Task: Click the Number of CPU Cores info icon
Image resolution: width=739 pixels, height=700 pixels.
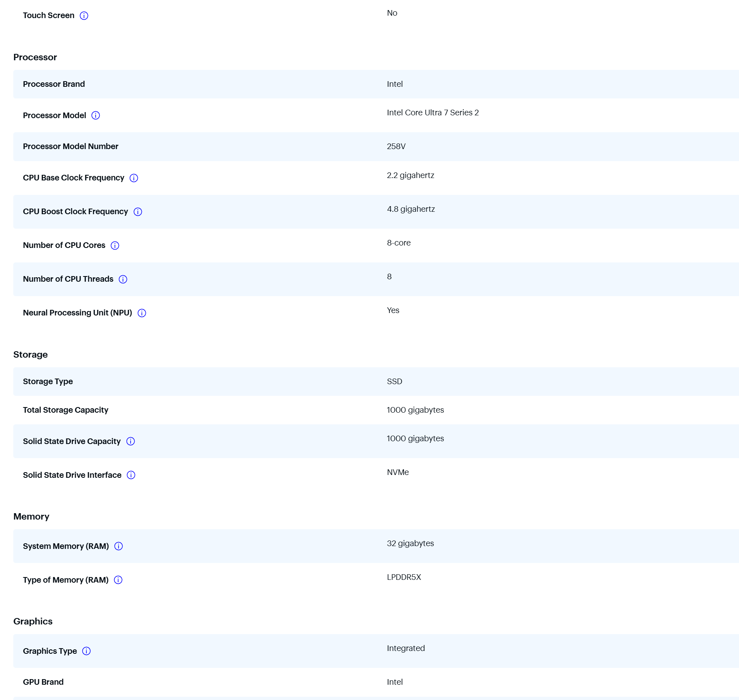Action: [x=115, y=246]
